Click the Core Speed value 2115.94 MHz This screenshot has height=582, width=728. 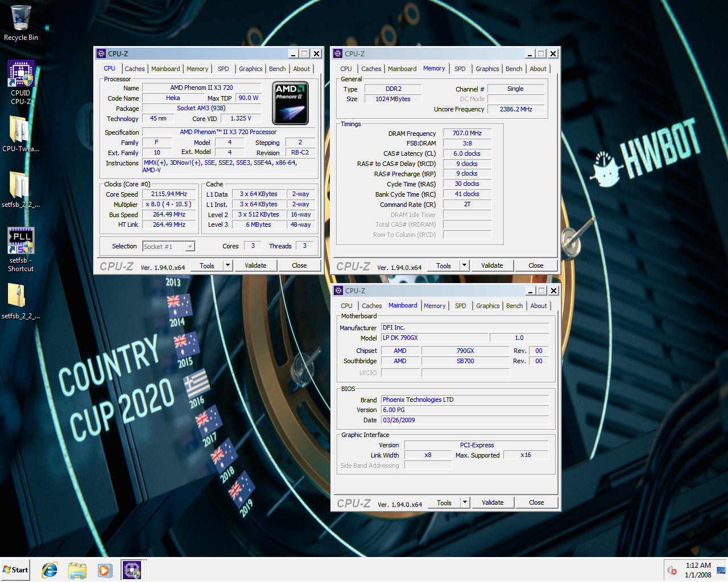point(169,194)
